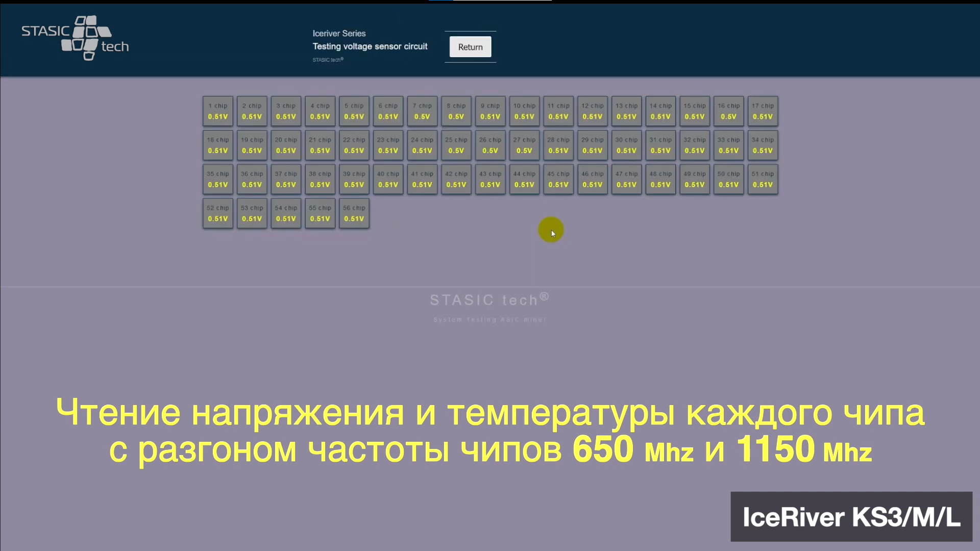The image size is (980, 551).
Task: Select the 17 chip tile
Action: pos(763,111)
